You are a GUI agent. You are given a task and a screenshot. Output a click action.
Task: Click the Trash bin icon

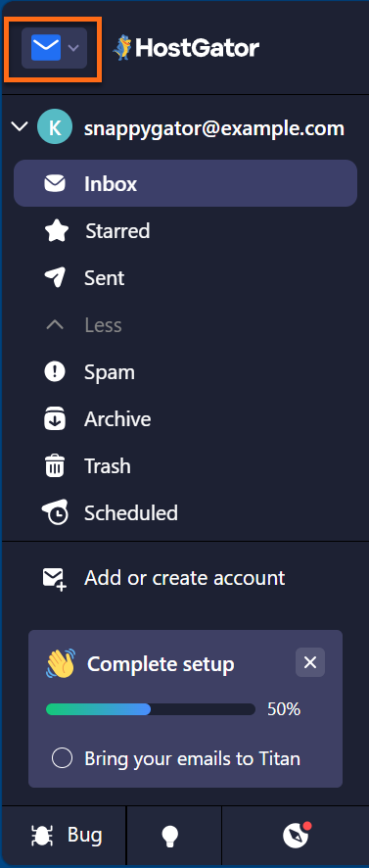(x=55, y=466)
